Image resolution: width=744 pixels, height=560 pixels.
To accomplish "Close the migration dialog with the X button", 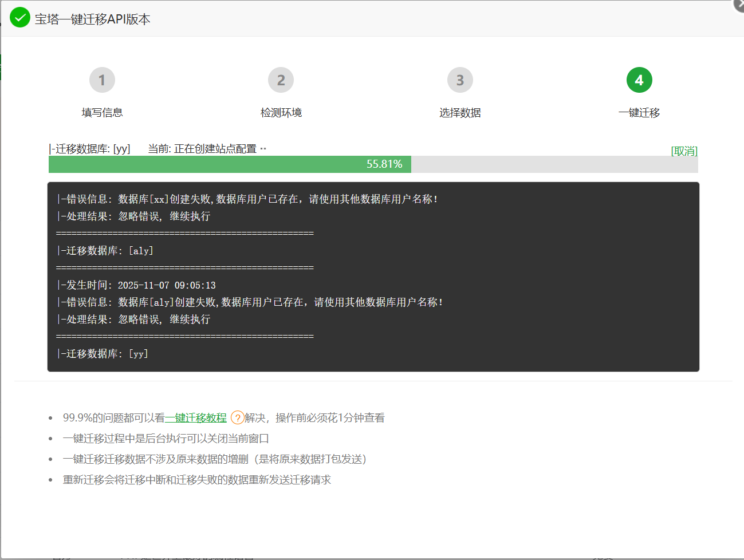I will click(x=739, y=5).
